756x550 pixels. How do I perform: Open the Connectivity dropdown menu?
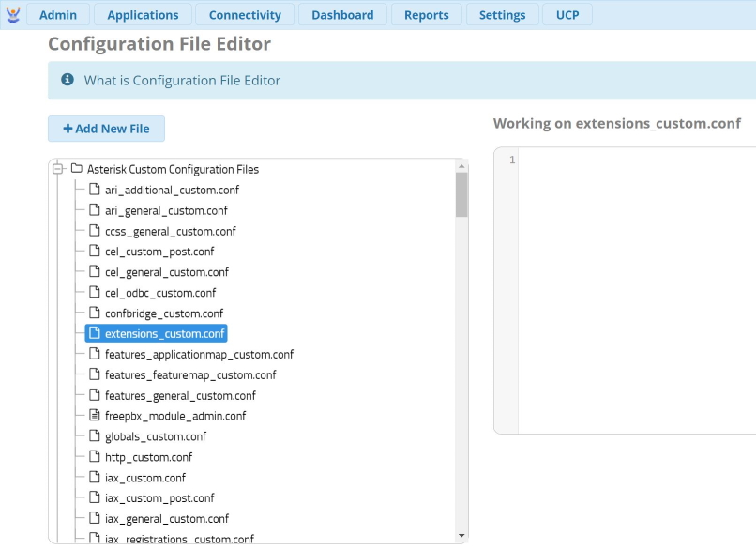pos(245,15)
